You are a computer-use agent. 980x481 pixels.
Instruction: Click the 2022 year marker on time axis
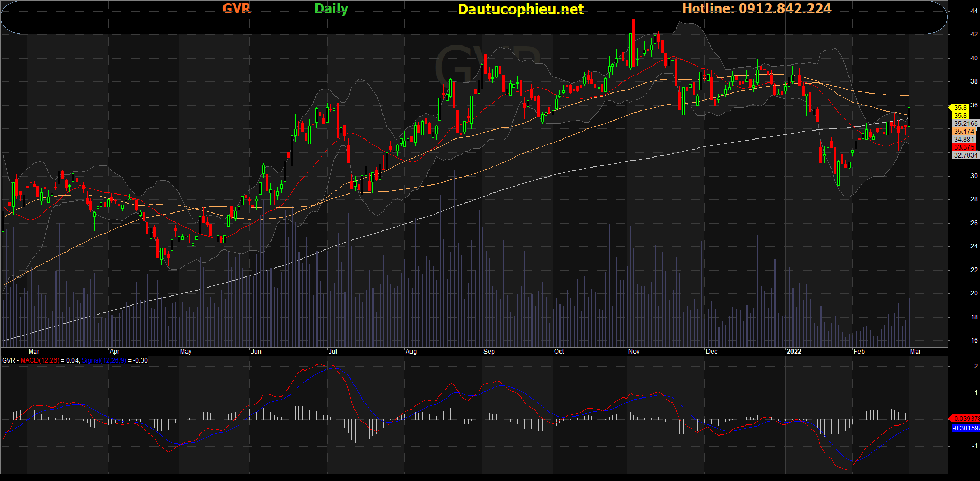794,351
